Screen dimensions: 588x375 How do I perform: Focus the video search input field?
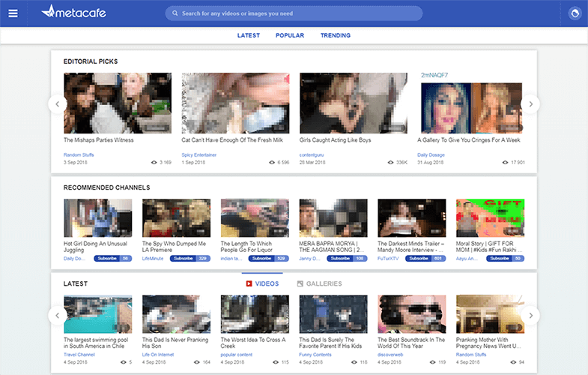point(300,13)
